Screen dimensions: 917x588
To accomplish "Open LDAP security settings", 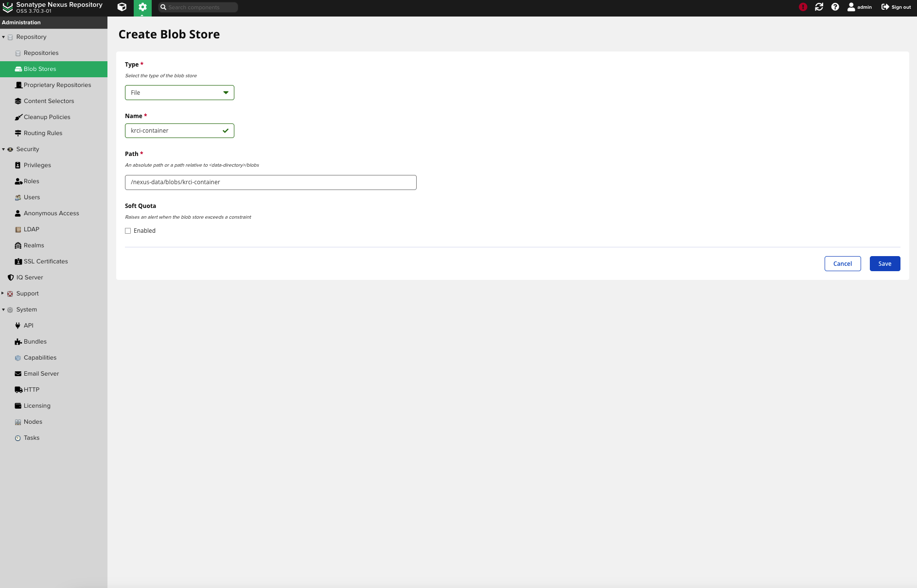I will click(x=31, y=229).
